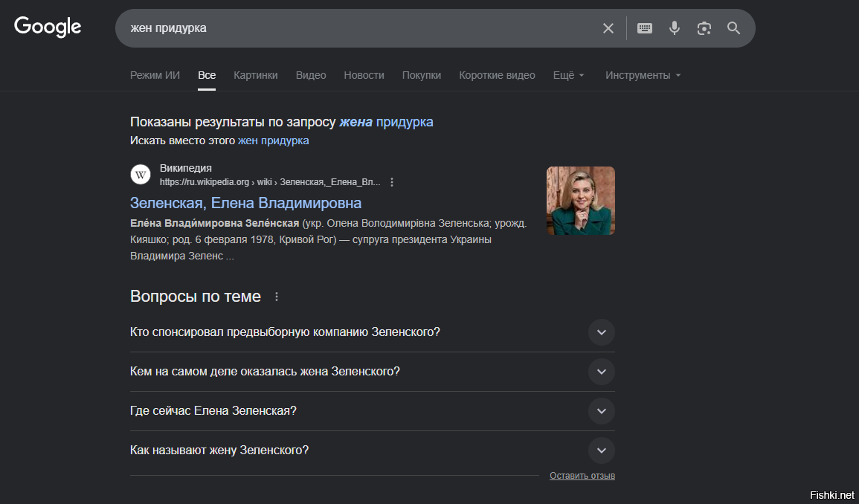Open three-dot menu next to Вопросы по теме
The image size is (859, 504).
click(277, 297)
